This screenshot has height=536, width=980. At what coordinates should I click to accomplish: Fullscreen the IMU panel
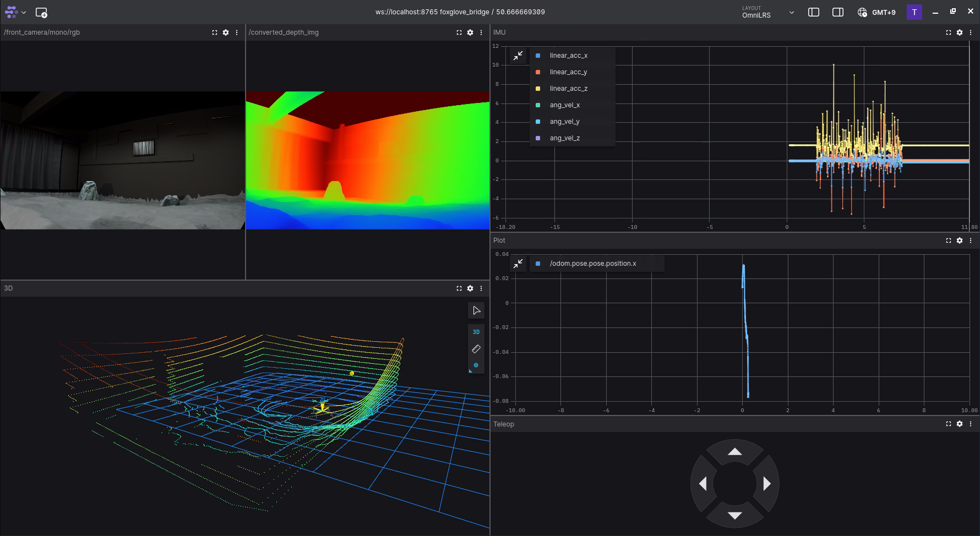point(949,32)
